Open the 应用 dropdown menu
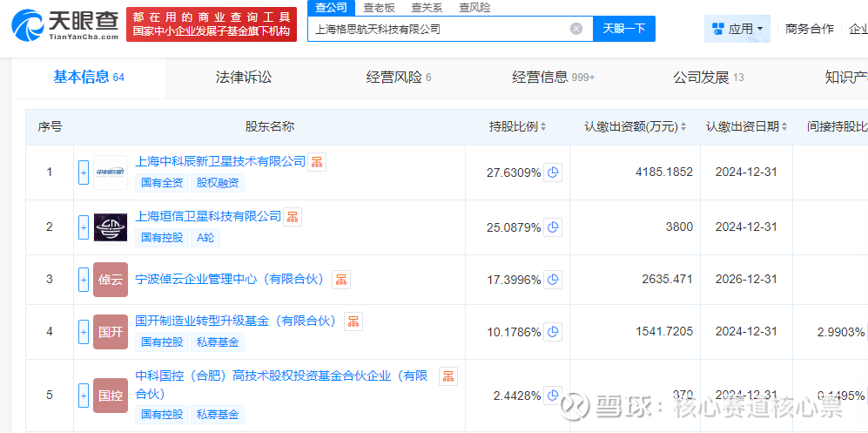 (x=737, y=29)
